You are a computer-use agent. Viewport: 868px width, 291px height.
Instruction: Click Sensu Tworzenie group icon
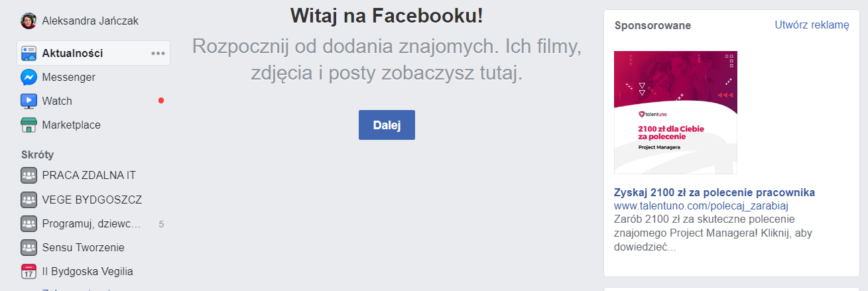pyautogui.click(x=29, y=248)
